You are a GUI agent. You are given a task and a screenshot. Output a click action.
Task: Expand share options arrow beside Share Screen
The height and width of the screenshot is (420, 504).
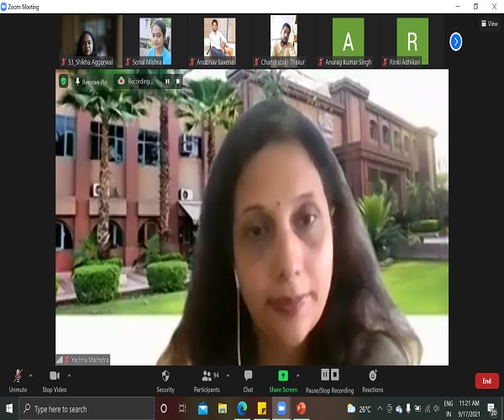pyautogui.click(x=298, y=375)
